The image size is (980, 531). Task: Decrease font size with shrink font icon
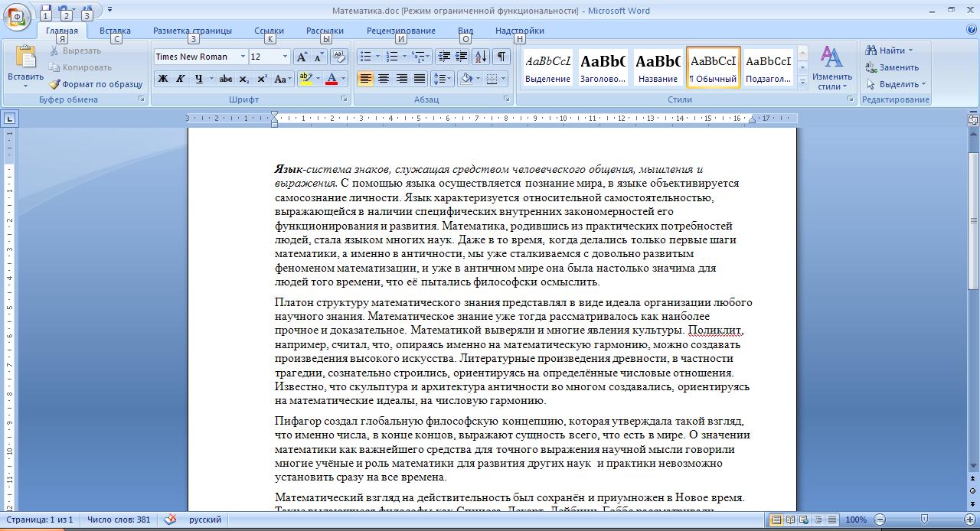coord(318,57)
